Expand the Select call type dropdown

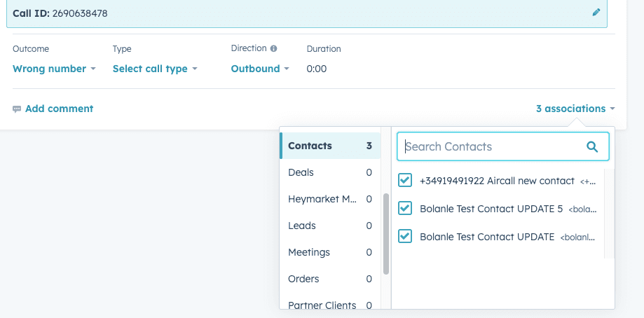click(155, 69)
